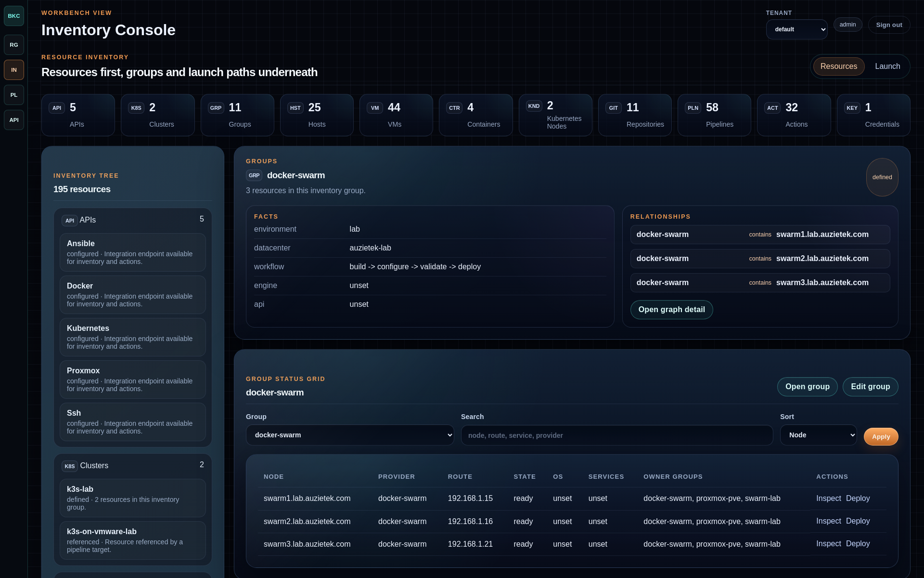Click the Sign out button

click(889, 25)
